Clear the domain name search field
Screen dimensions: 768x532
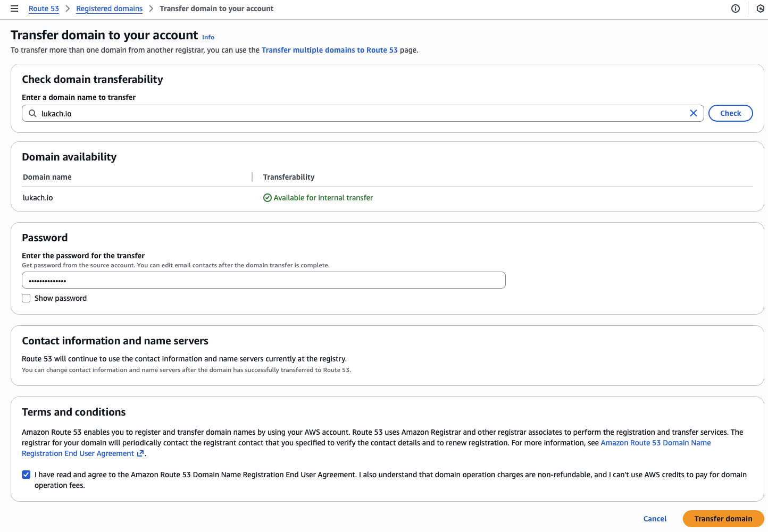[694, 113]
